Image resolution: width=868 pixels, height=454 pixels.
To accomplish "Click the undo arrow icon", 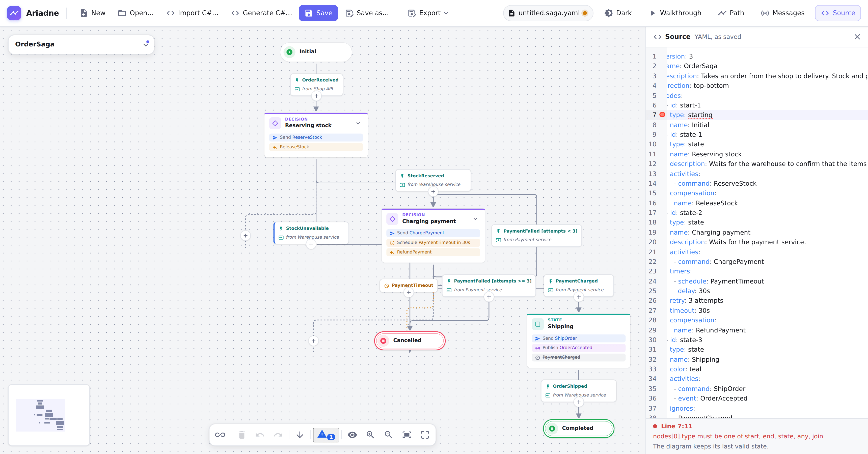I will point(260,435).
